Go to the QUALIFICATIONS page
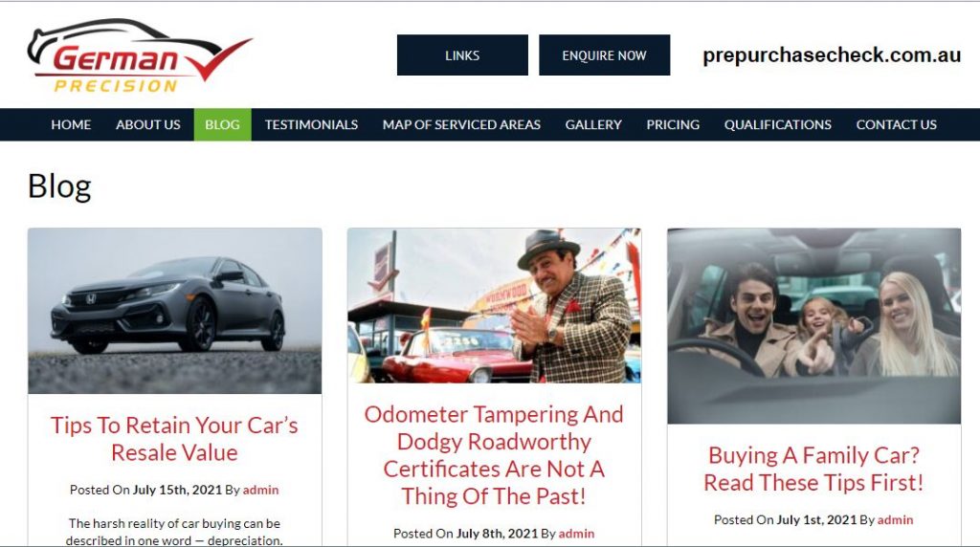Viewport: 980px width, 547px height. pos(777,124)
